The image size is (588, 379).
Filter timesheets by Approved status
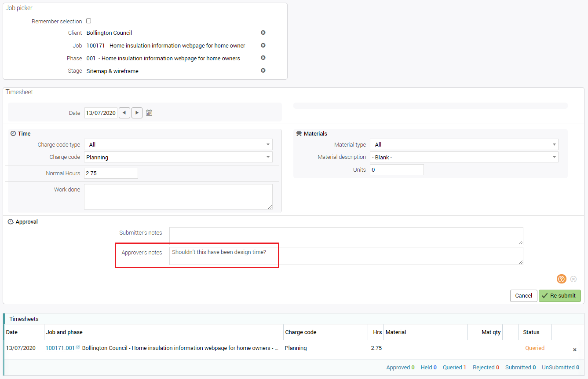pyautogui.click(x=400, y=367)
